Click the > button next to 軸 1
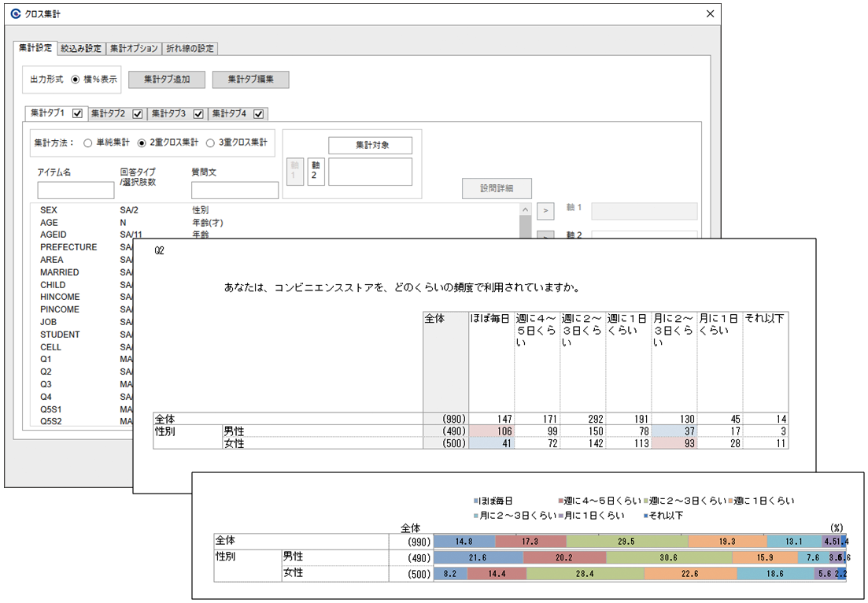 [545, 211]
